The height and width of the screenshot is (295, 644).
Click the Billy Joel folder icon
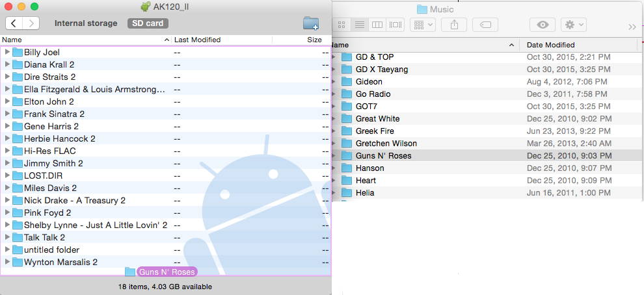coord(18,52)
